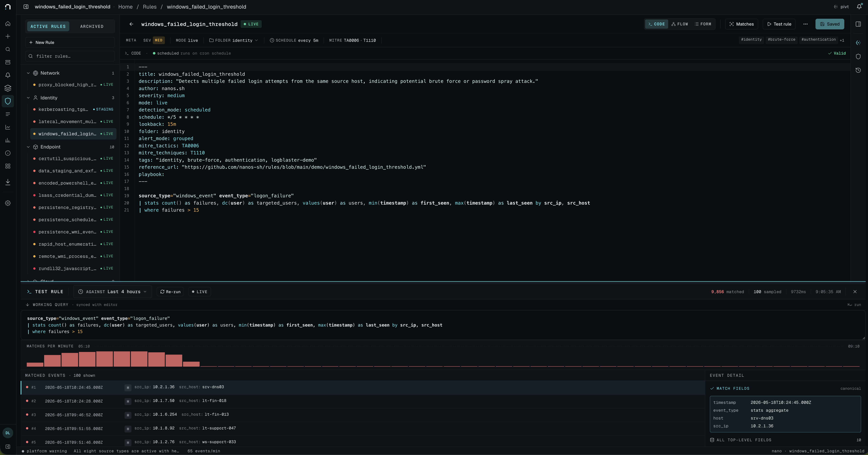Click the code brackets icon in right rail
The height and width of the screenshot is (455, 868).
point(858,43)
